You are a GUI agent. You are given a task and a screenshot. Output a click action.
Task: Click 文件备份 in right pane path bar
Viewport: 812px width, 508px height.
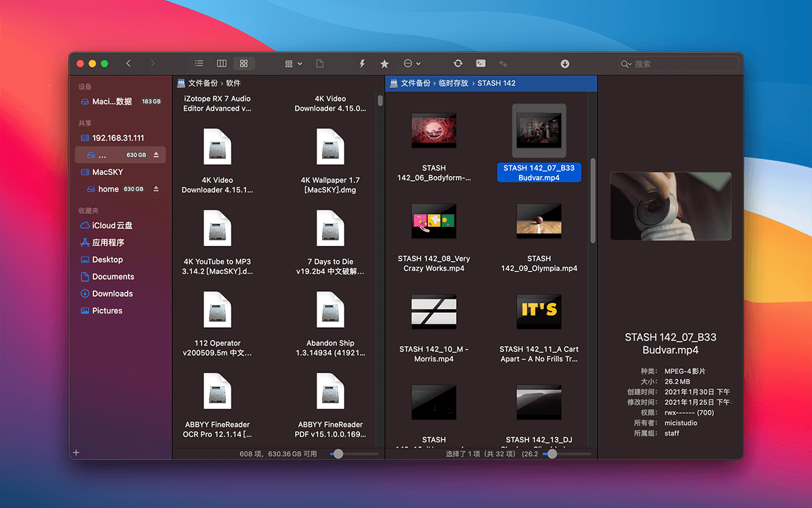[x=415, y=83]
